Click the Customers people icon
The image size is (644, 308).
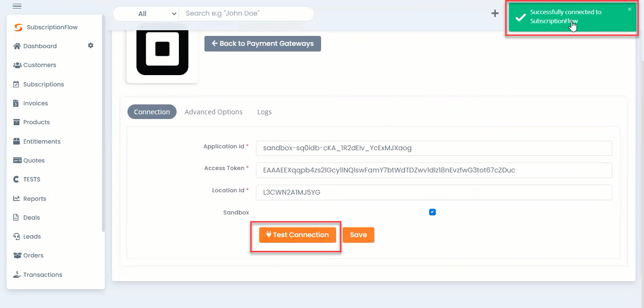coord(17,65)
